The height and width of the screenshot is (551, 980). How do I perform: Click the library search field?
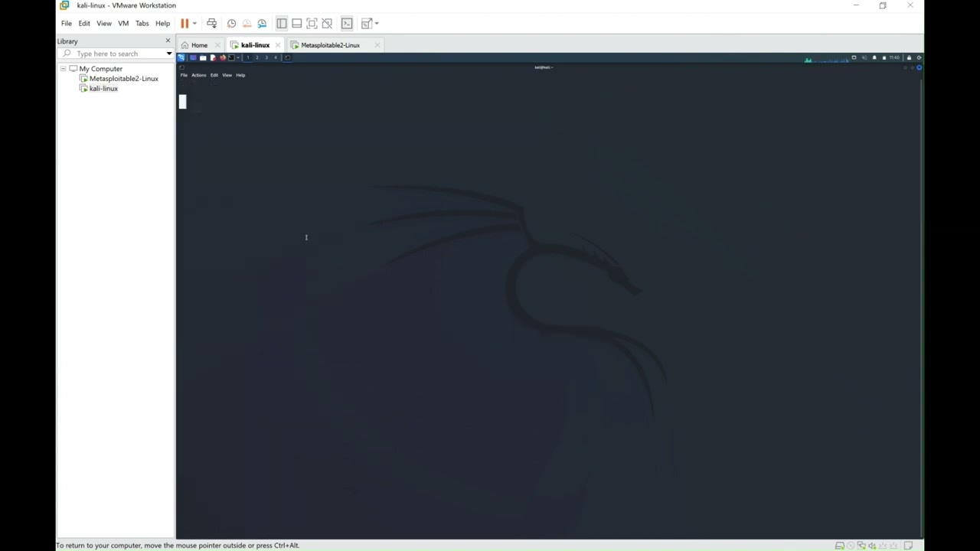point(113,54)
